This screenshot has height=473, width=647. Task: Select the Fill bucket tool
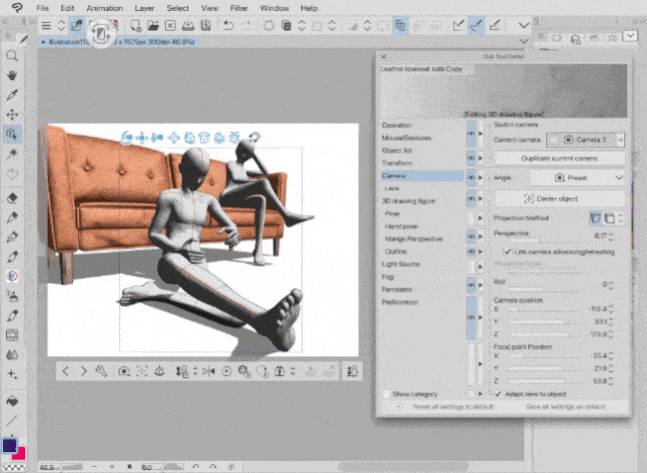pyautogui.click(x=12, y=400)
